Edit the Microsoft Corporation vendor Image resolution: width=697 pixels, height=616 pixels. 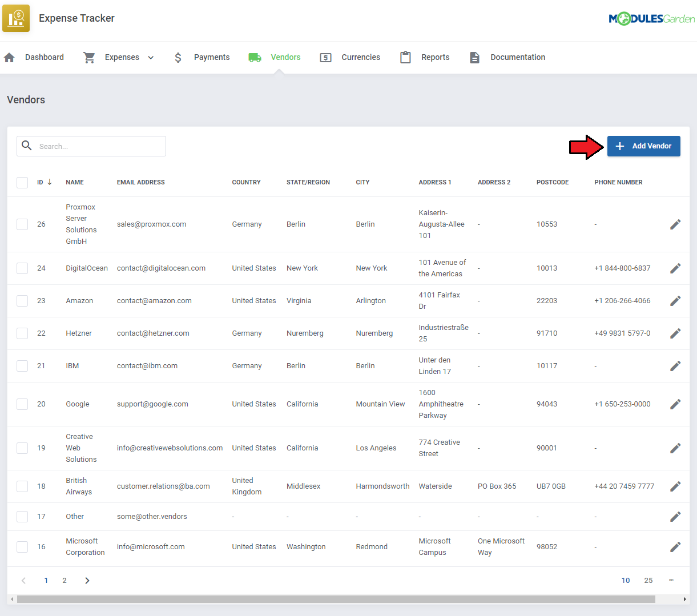[x=675, y=547]
